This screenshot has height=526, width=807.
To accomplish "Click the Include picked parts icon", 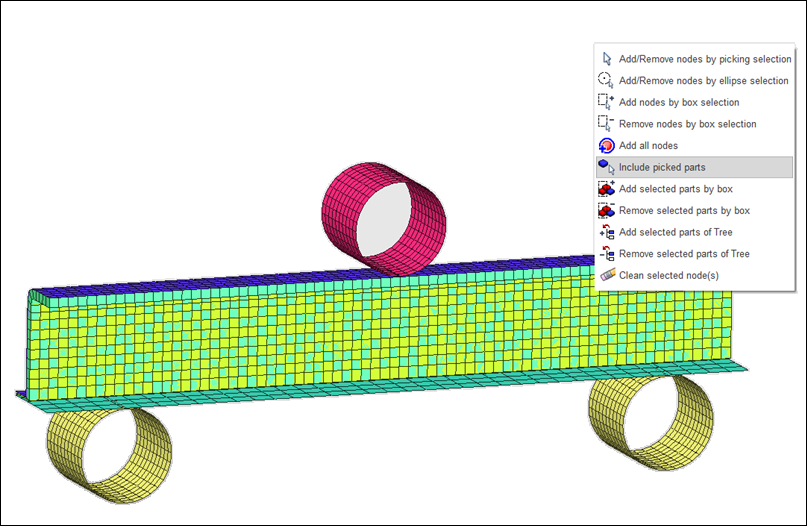I will point(605,167).
